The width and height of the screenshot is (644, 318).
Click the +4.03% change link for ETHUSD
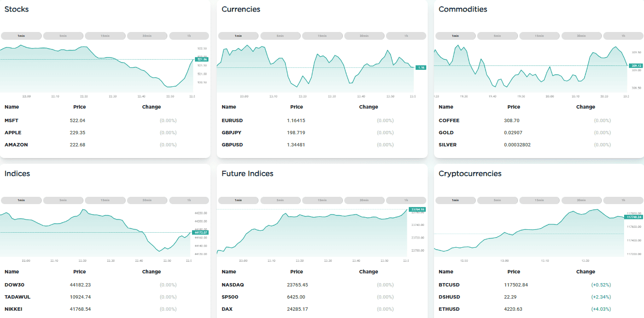click(601, 309)
